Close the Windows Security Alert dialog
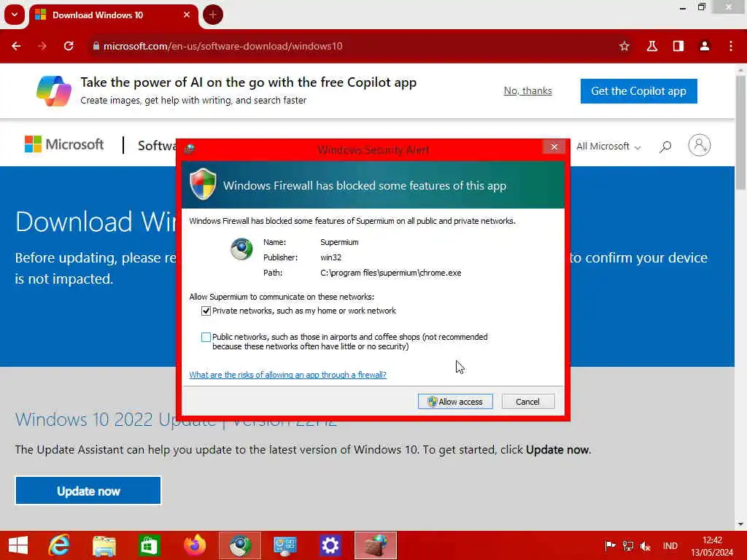This screenshot has width=747, height=560. tap(554, 147)
